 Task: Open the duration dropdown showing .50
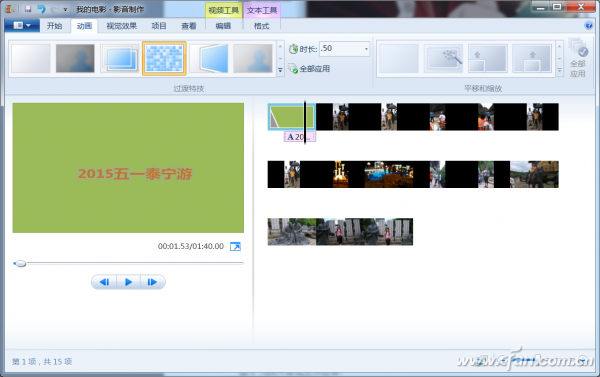tap(366, 49)
